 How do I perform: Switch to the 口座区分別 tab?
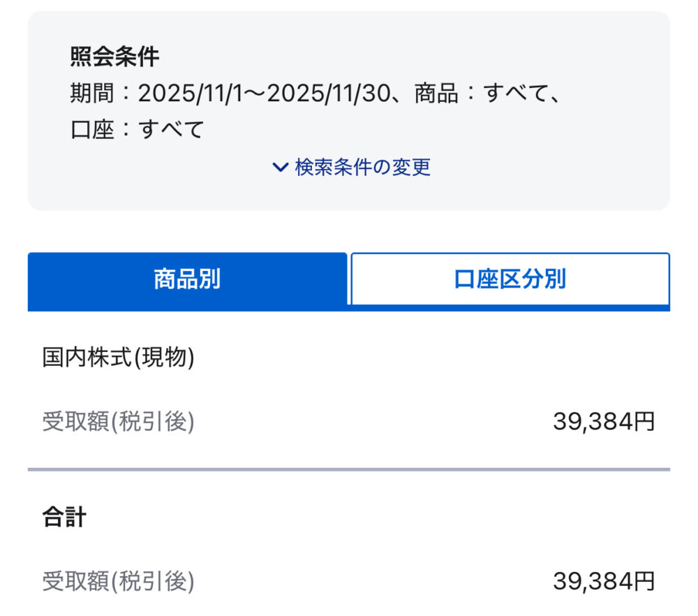click(511, 279)
